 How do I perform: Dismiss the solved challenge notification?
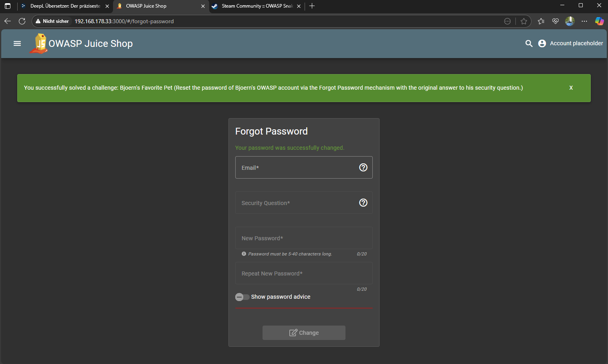571,88
